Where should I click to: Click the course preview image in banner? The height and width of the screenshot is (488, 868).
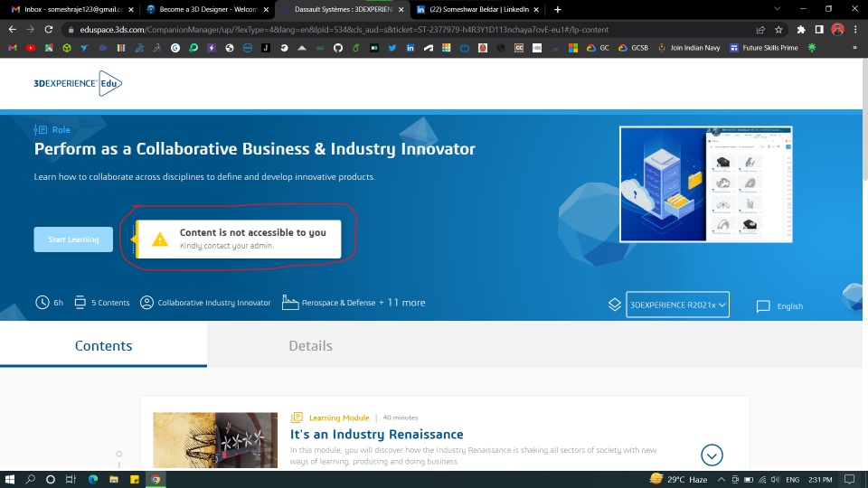706,184
